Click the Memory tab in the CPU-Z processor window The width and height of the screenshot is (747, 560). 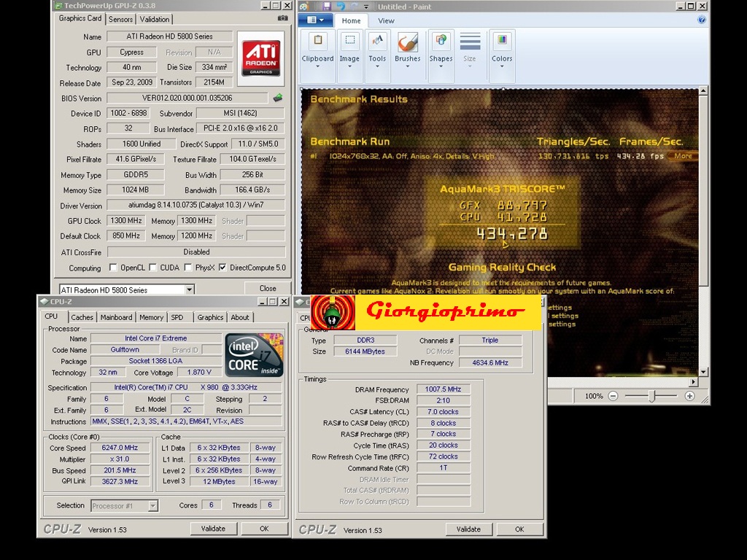coord(151,317)
